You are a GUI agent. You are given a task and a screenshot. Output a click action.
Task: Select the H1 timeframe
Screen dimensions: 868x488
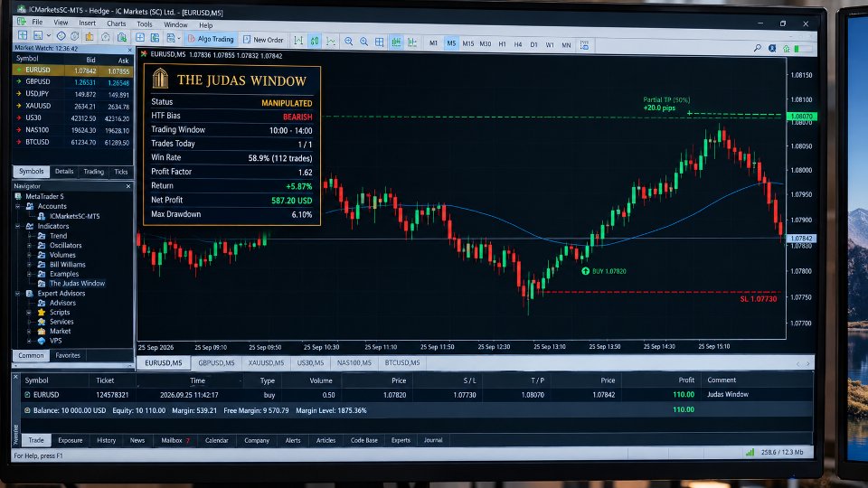pyautogui.click(x=502, y=44)
